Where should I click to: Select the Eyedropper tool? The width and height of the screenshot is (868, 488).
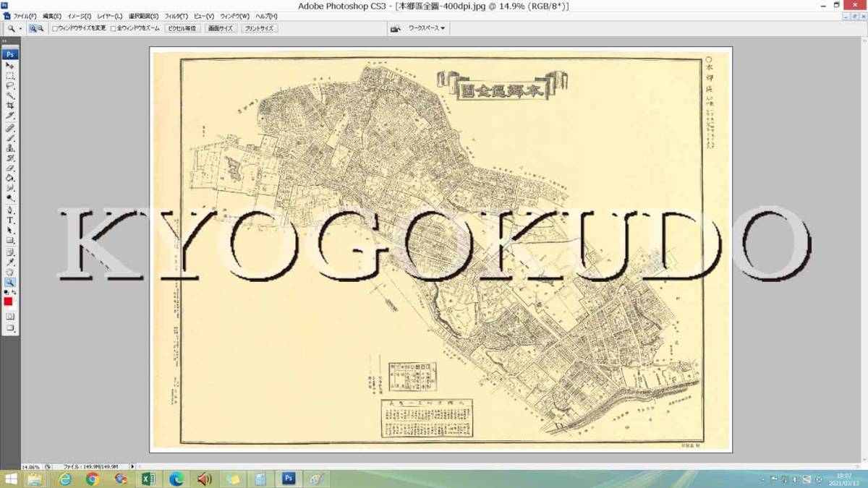[10, 262]
